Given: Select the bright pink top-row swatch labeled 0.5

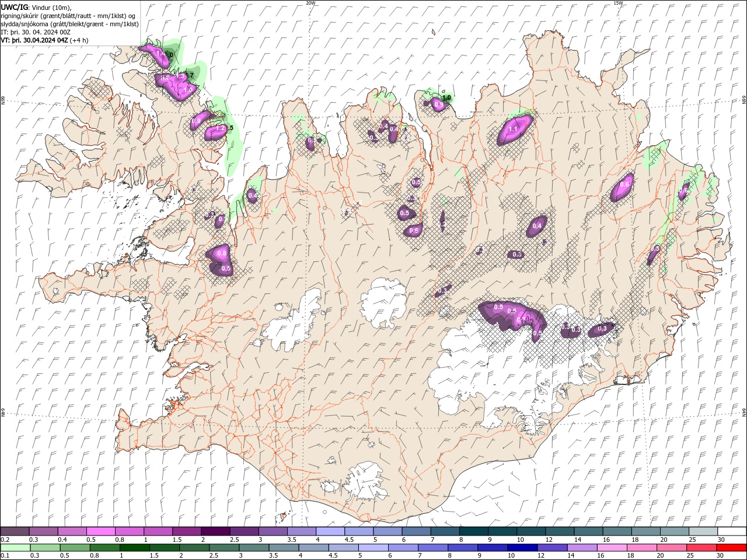Looking at the screenshot, I should (x=101, y=531).
